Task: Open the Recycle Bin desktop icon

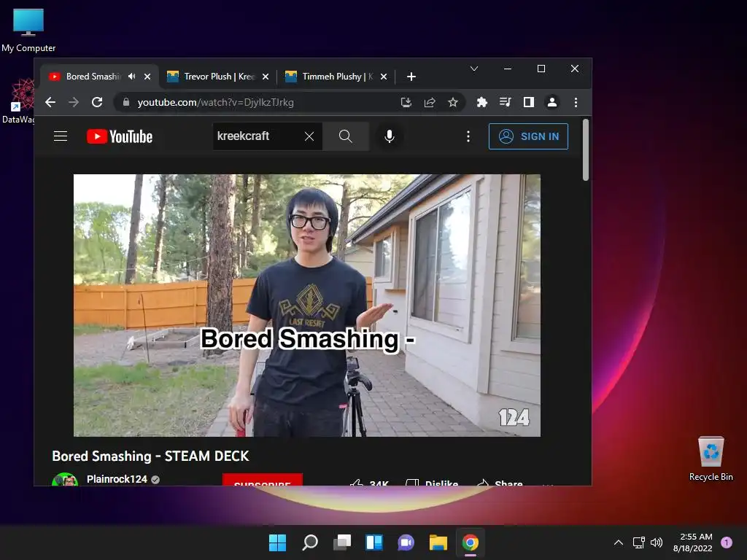Action: pos(711,459)
